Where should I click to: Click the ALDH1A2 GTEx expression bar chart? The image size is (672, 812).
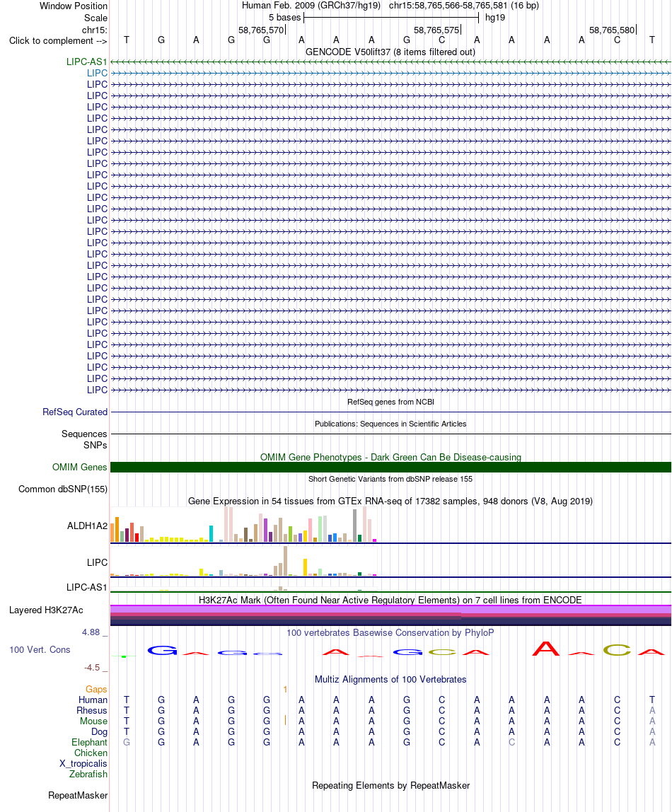pyautogui.click(x=243, y=525)
